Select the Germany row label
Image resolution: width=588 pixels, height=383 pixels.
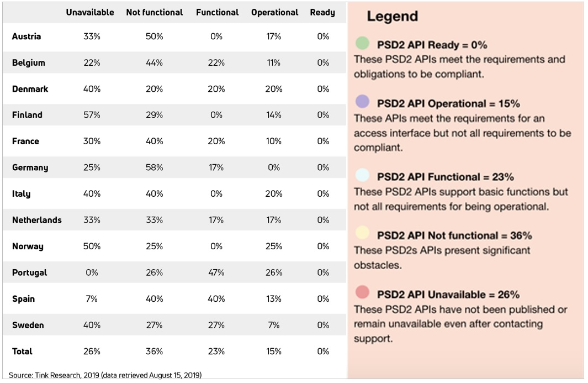tap(30, 167)
